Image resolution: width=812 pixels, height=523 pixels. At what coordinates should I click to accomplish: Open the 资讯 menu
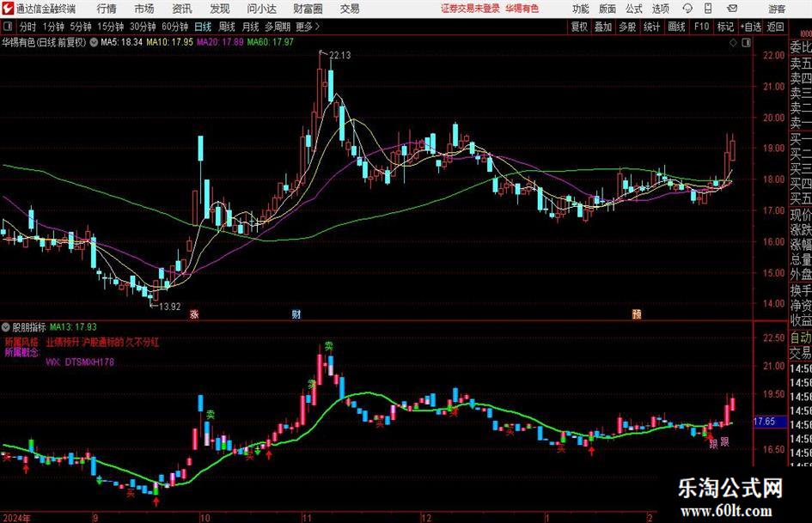pyautogui.click(x=182, y=9)
